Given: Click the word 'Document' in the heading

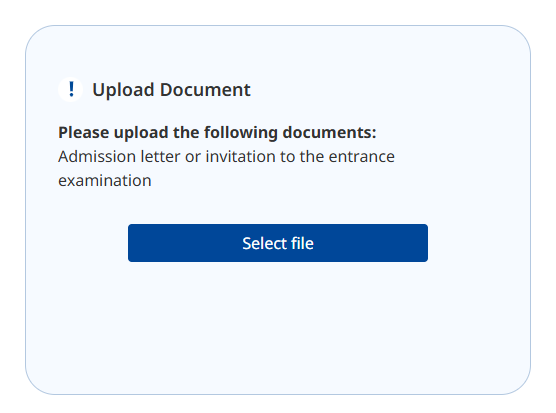Looking at the screenshot, I should [205, 89].
